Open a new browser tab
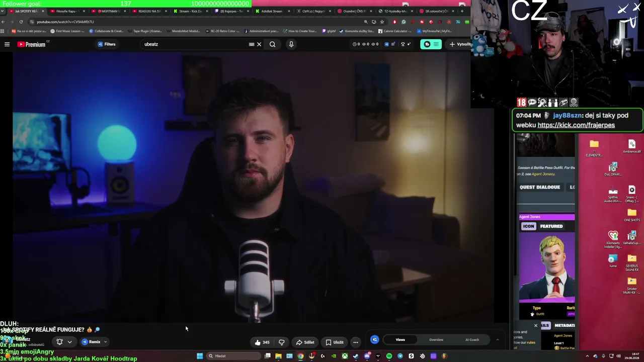Viewport: 644px width, 362px height. coord(462,11)
